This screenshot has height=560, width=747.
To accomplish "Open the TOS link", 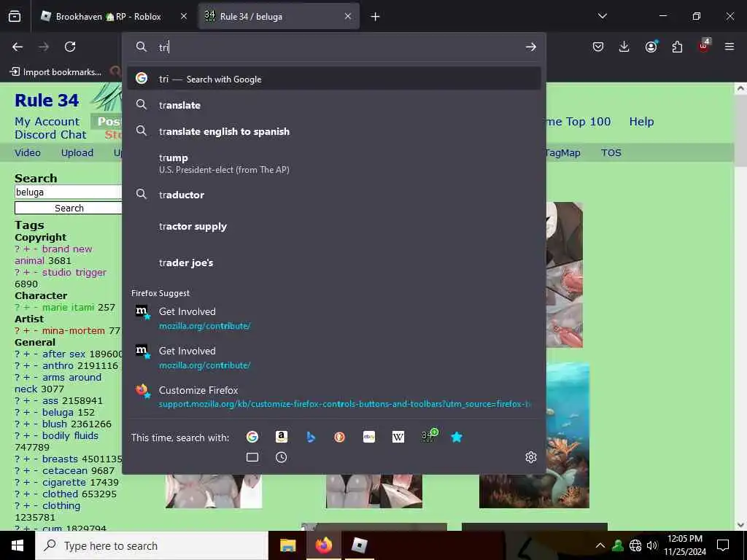I will pyautogui.click(x=611, y=153).
